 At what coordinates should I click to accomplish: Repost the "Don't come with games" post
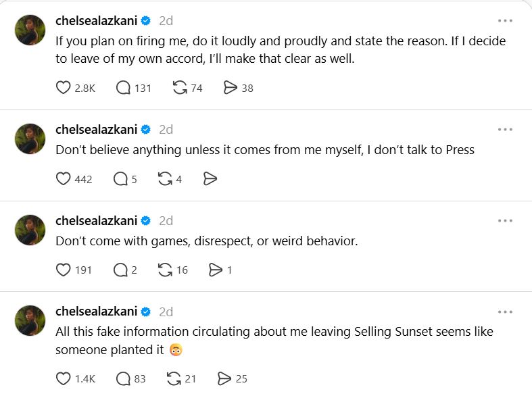click(x=165, y=270)
